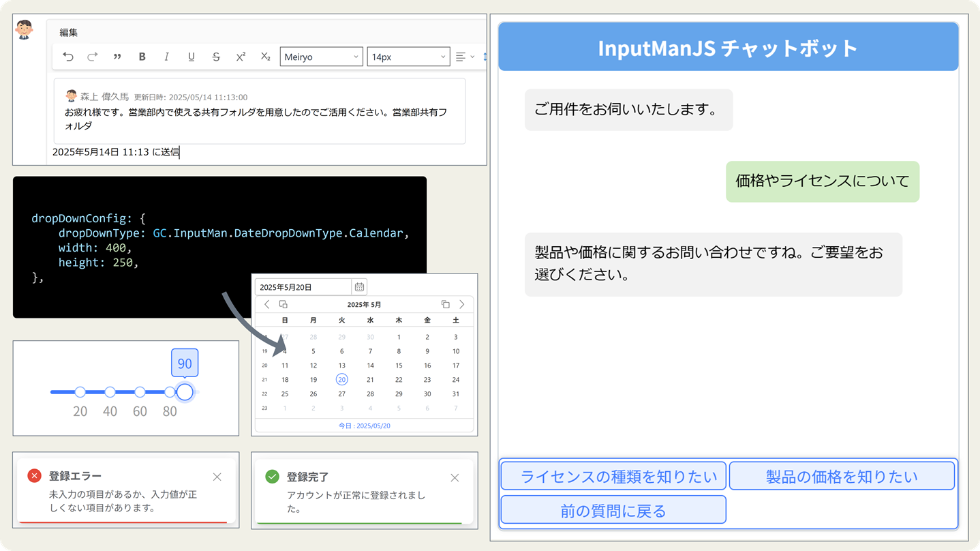The width and height of the screenshot is (980, 551).
Task: Select May 9 in the calendar
Action: point(427,351)
